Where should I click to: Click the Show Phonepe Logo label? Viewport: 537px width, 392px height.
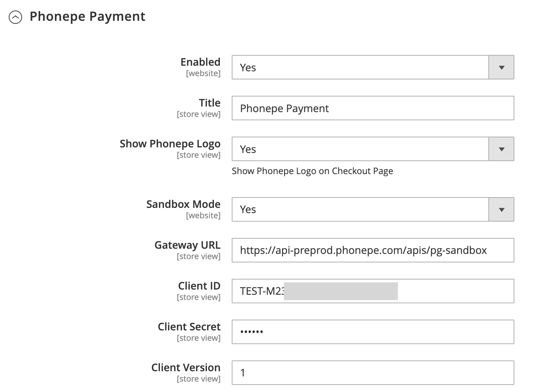tap(170, 144)
